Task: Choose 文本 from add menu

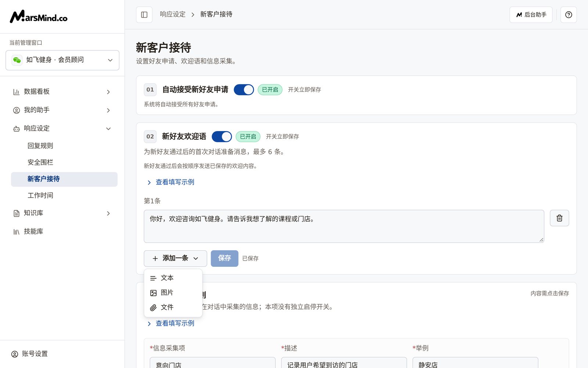Action: (173, 278)
